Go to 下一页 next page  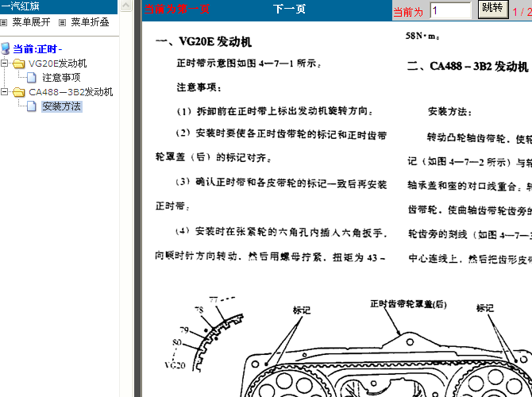coord(289,10)
